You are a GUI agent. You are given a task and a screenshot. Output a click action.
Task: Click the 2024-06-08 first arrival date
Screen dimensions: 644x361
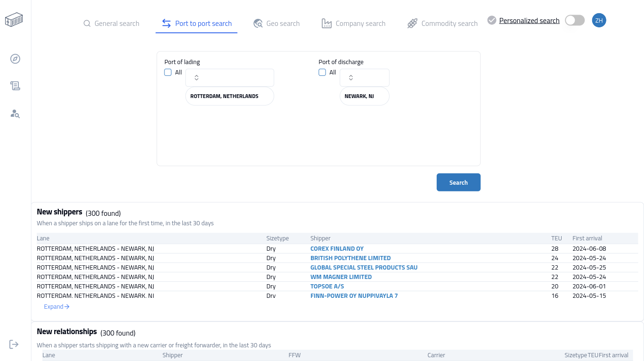click(589, 249)
